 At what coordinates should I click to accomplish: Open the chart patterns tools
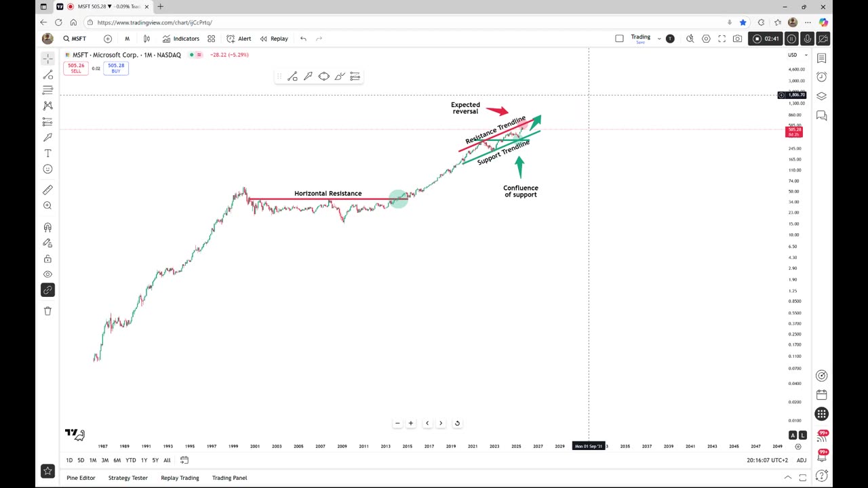[x=47, y=106]
